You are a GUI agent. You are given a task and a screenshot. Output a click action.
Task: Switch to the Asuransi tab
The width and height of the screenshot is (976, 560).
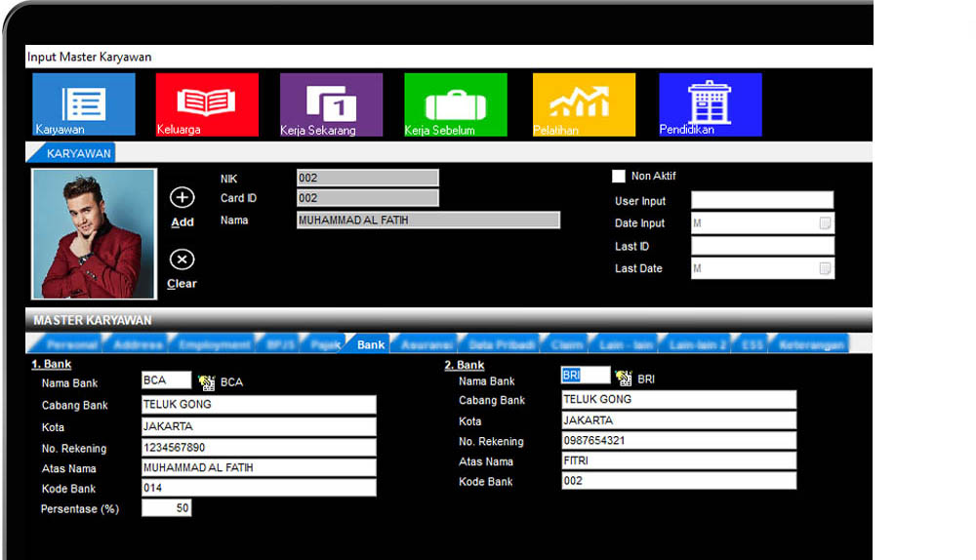pyautogui.click(x=427, y=344)
